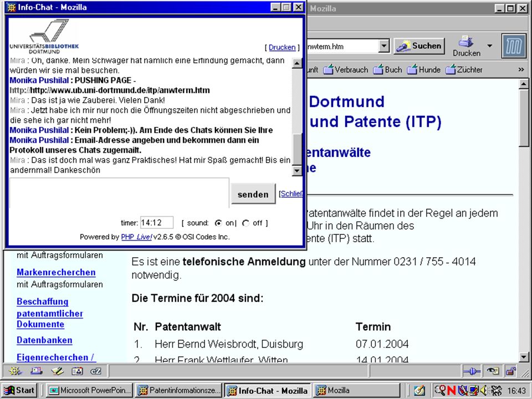Click the taskbar clock showing 16:43
This screenshot has height=399, width=532.
[x=516, y=391]
